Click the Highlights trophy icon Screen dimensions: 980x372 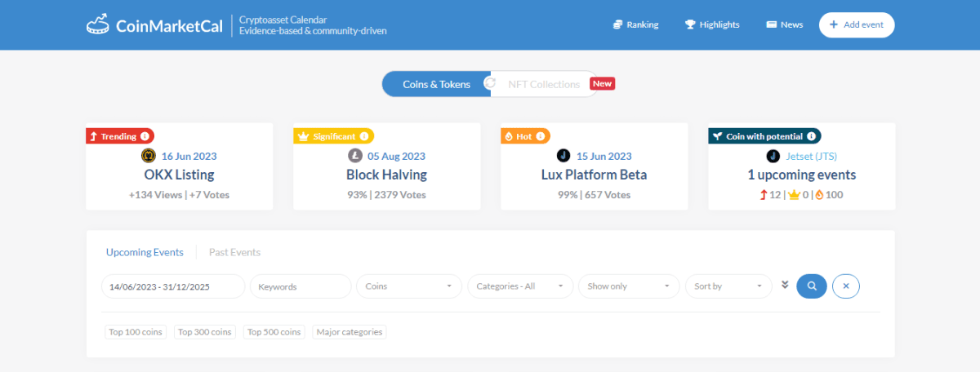(x=690, y=24)
